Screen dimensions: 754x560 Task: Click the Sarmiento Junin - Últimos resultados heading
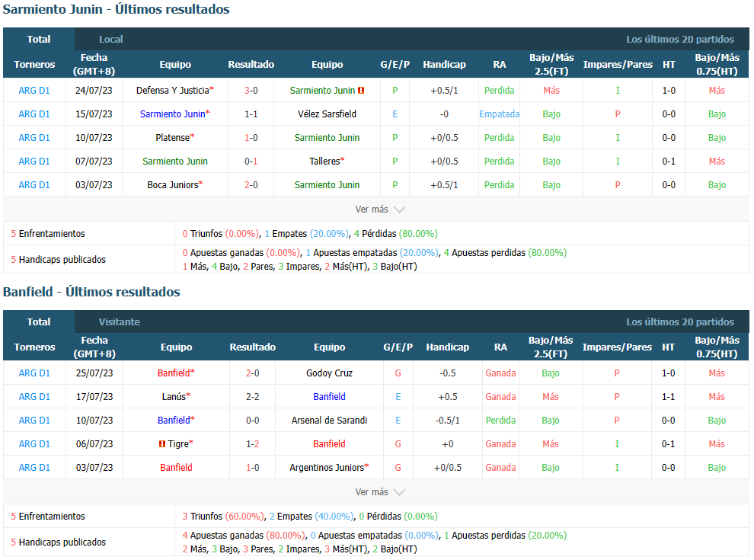click(117, 9)
